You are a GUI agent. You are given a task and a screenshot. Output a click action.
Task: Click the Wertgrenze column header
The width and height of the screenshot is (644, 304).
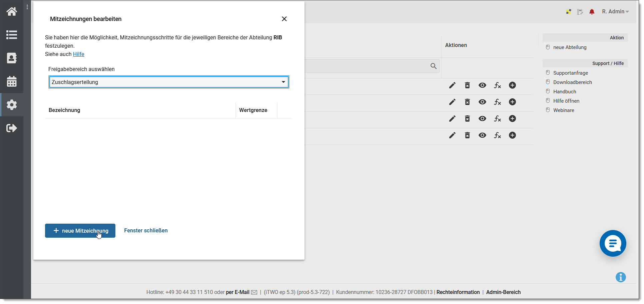tap(253, 110)
